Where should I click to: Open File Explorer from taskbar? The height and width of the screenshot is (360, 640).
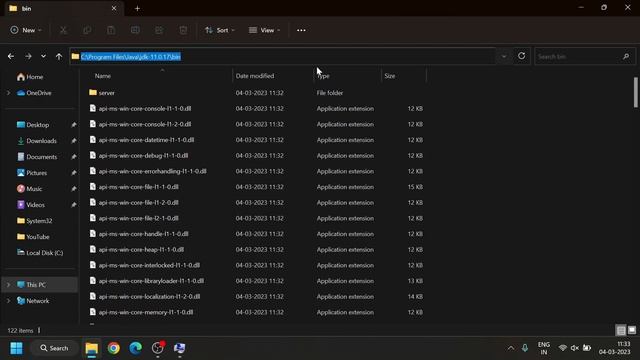(92, 348)
